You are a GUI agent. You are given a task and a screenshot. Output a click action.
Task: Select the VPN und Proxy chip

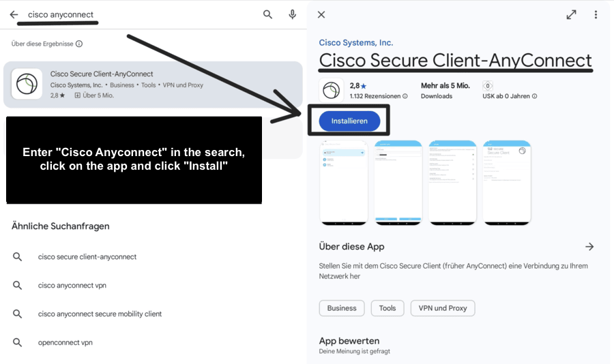pos(443,308)
